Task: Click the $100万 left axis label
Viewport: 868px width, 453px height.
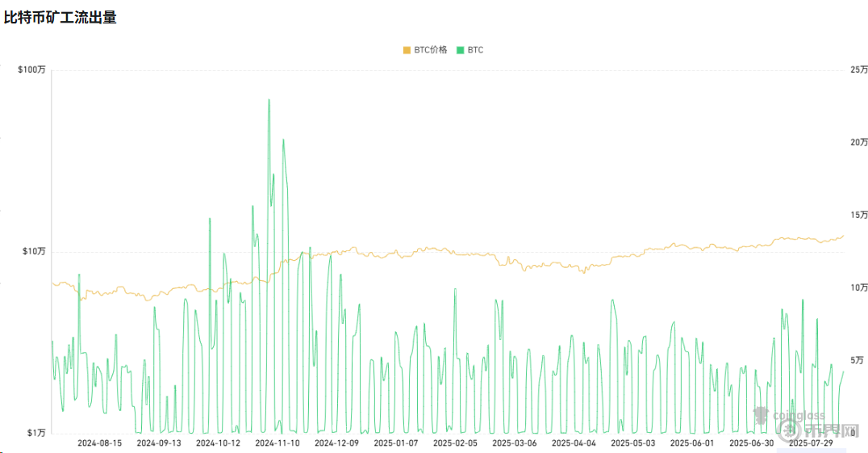Action: point(31,69)
